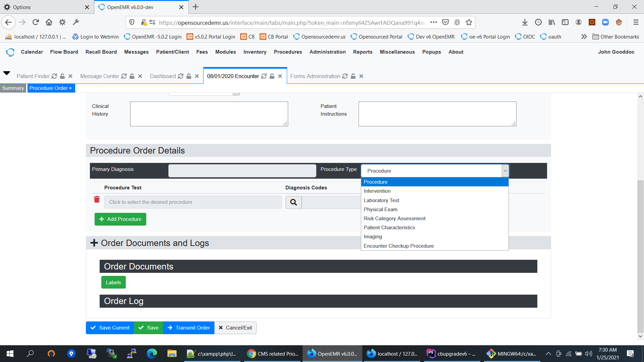Lock the Patient Finder tab
644x362 pixels.
(62, 76)
